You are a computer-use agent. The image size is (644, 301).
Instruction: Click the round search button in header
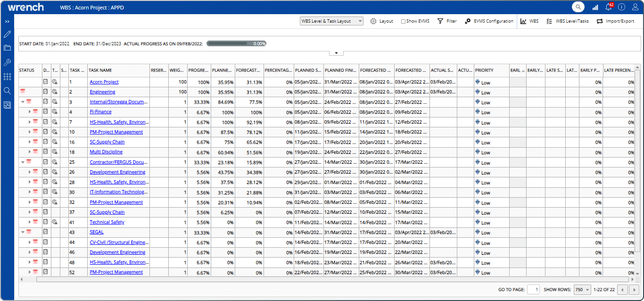tap(578, 7)
